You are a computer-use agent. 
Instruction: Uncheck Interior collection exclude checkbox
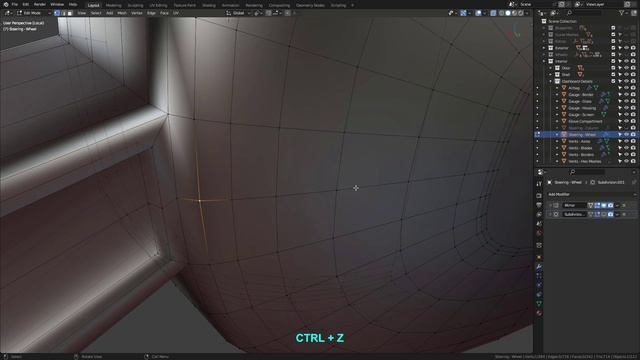pyautogui.click(x=613, y=61)
